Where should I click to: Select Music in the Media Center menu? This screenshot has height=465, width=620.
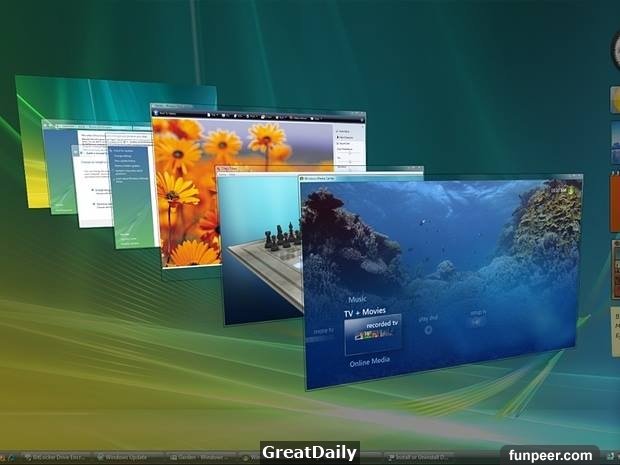[356, 298]
